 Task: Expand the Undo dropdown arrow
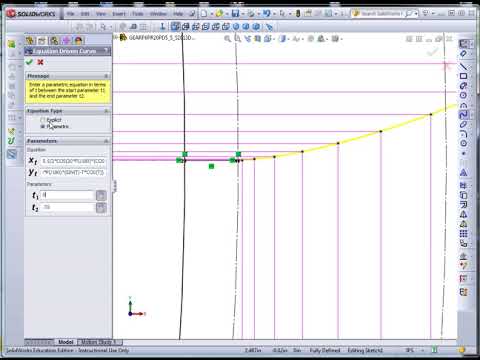[274, 14]
